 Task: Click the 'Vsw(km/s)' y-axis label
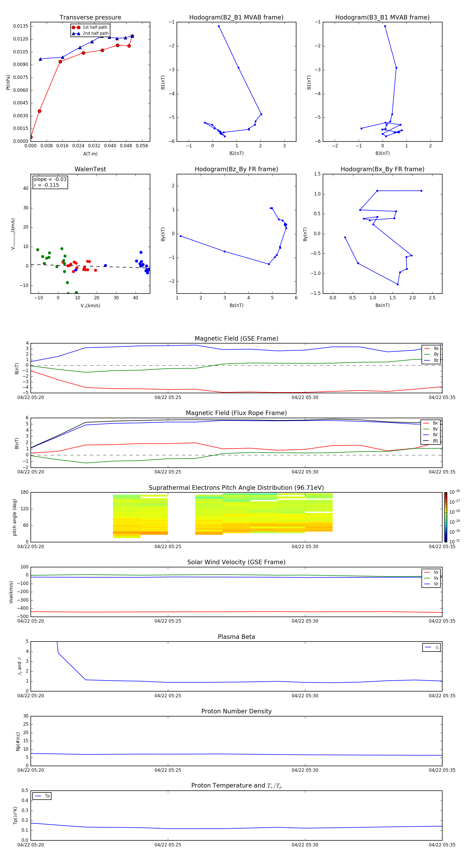click(x=11, y=592)
